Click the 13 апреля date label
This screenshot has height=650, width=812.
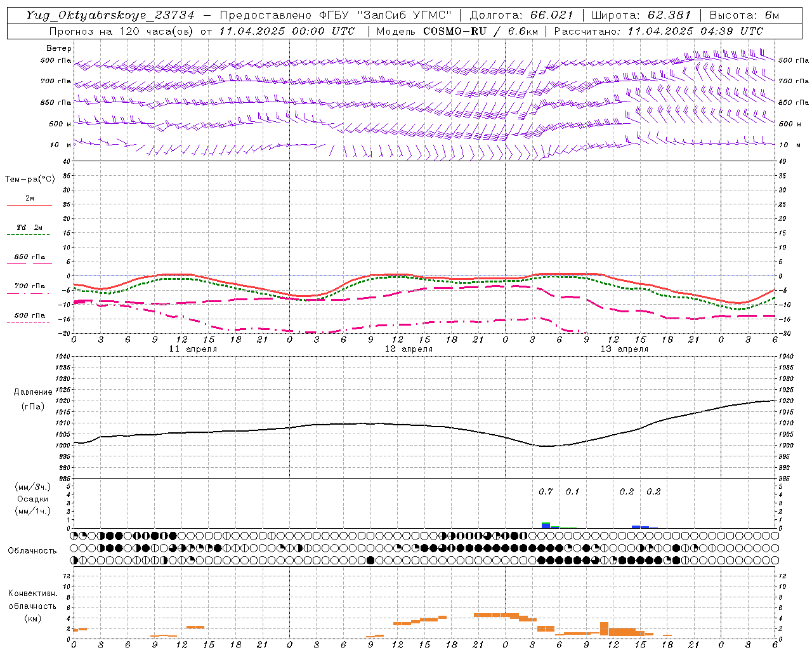click(x=624, y=349)
